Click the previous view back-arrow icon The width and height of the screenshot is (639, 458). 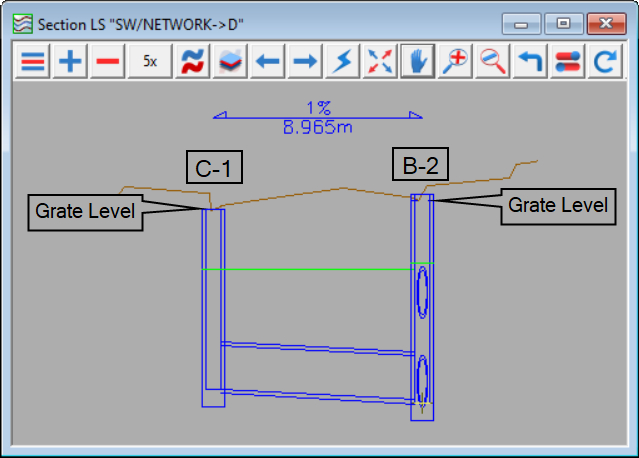(530, 61)
